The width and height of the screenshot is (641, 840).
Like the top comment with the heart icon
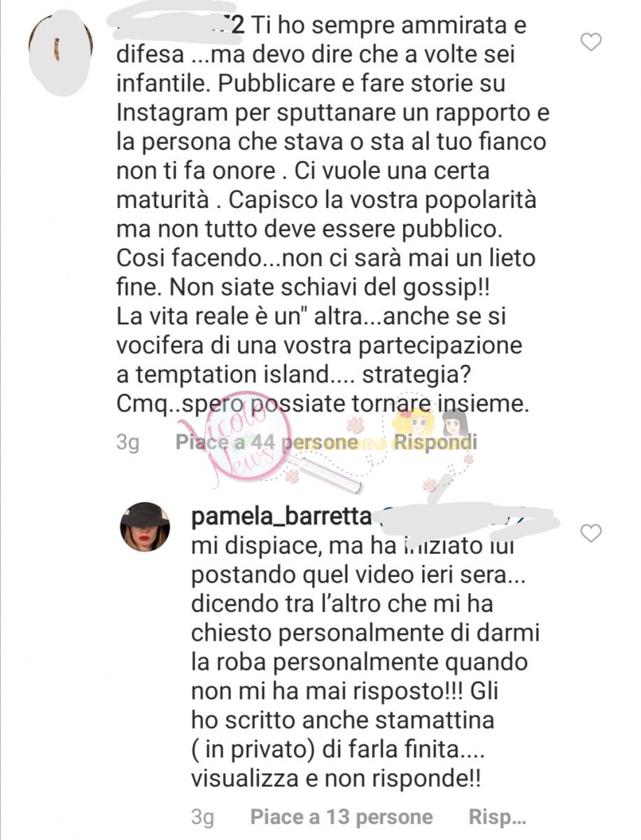coord(591,43)
